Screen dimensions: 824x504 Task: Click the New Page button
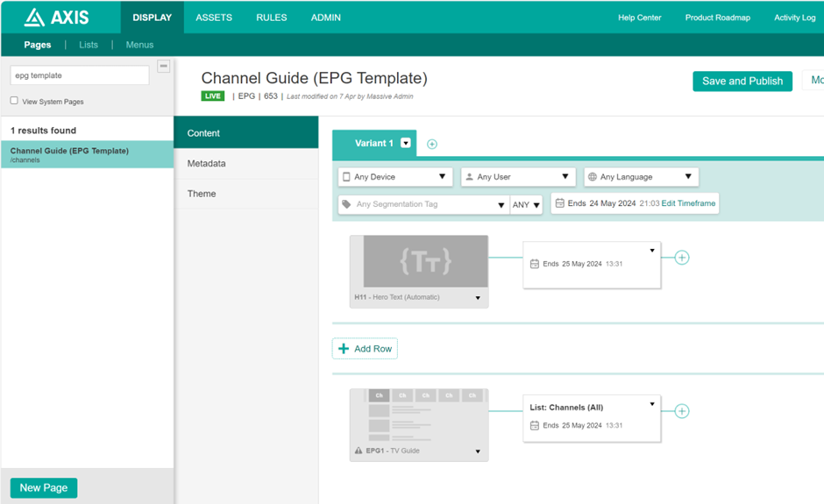point(44,487)
